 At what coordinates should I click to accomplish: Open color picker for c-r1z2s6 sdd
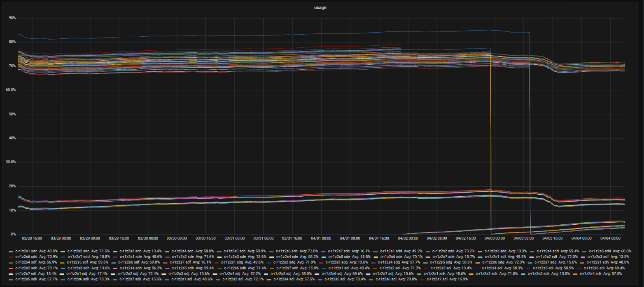[x=11, y=256]
